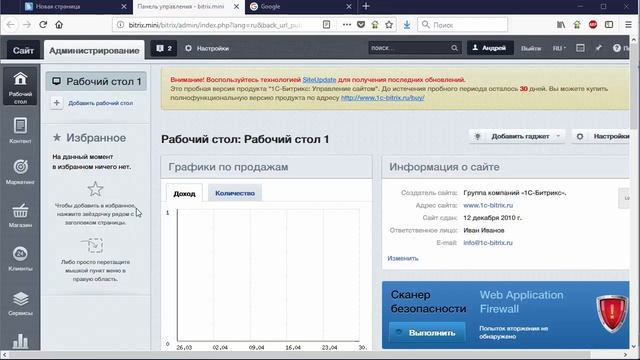Click the help question mark icon
Image resolution: width=640 pixels, height=360 pixels.
pyautogui.click(x=616, y=48)
